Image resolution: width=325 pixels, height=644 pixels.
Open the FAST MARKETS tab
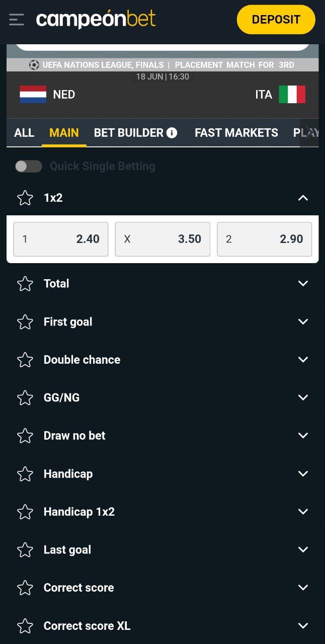pos(236,133)
